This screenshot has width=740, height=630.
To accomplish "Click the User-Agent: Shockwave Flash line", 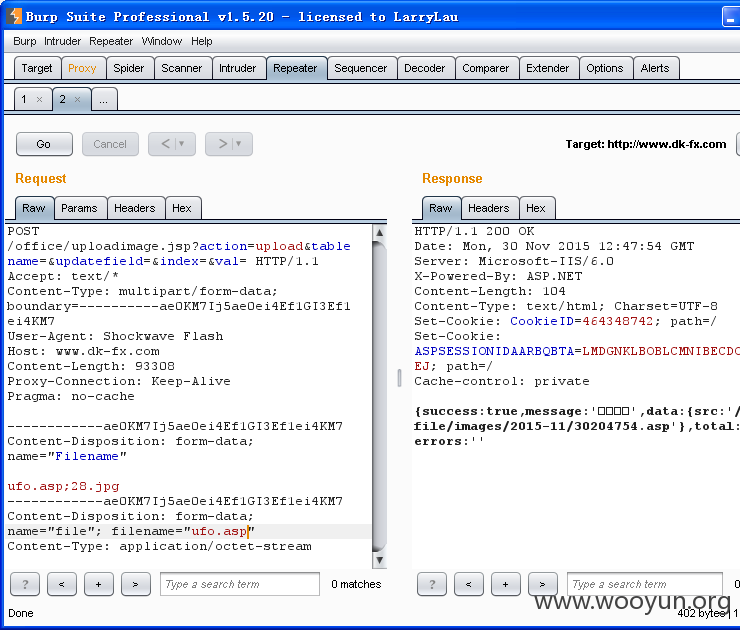I will pos(115,336).
